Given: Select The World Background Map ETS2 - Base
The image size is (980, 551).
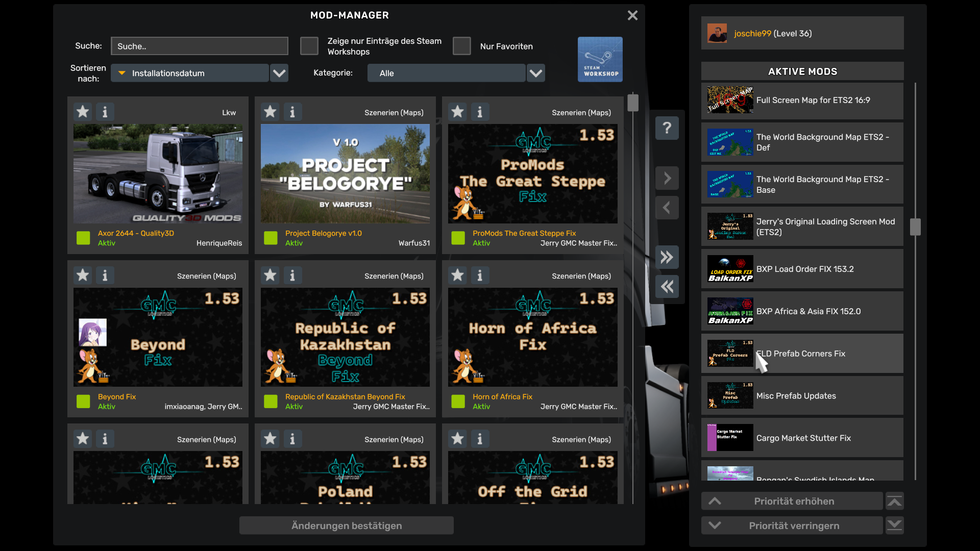Looking at the screenshot, I should pyautogui.click(x=802, y=185).
